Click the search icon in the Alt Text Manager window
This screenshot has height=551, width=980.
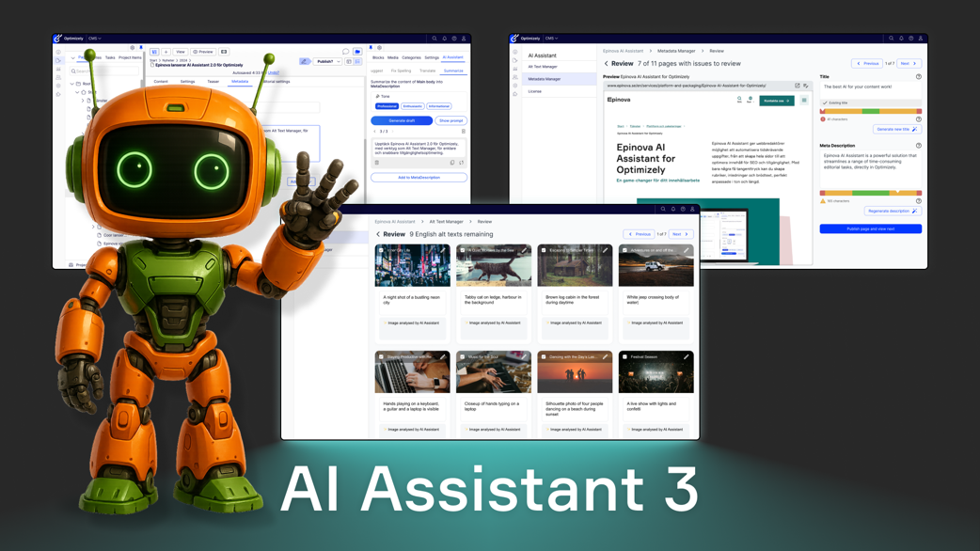tap(663, 210)
